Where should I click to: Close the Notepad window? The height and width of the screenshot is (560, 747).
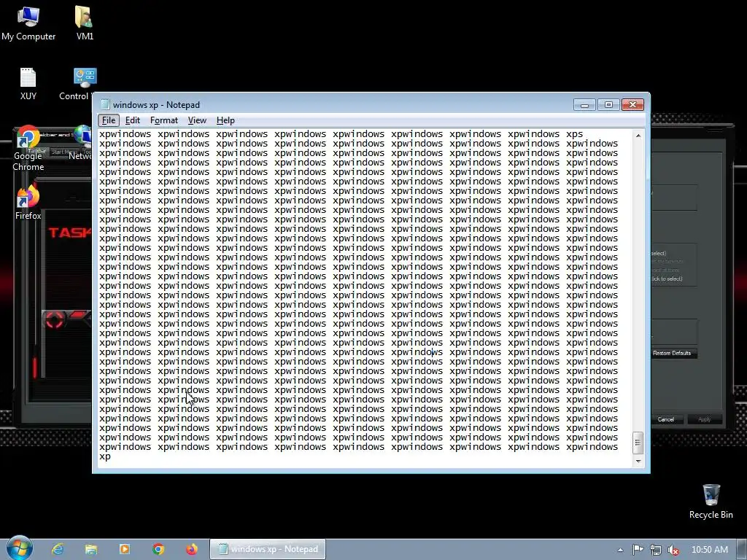[x=632, y=105]
